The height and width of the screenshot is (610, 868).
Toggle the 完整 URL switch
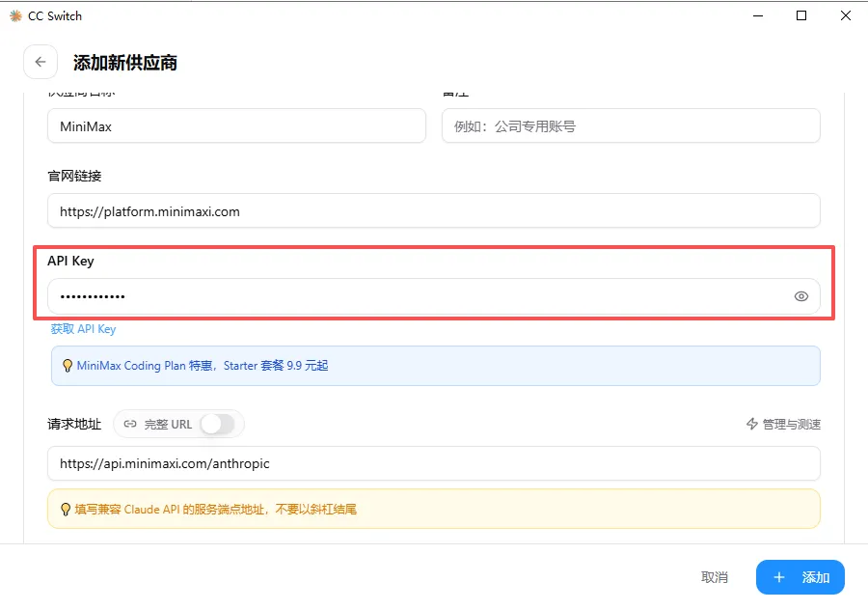tap(218, 425)
